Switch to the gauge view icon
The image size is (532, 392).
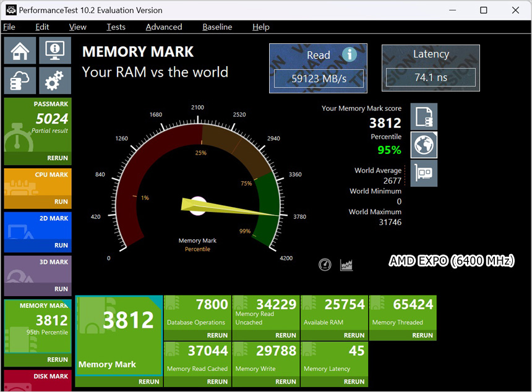coord(325,265)
